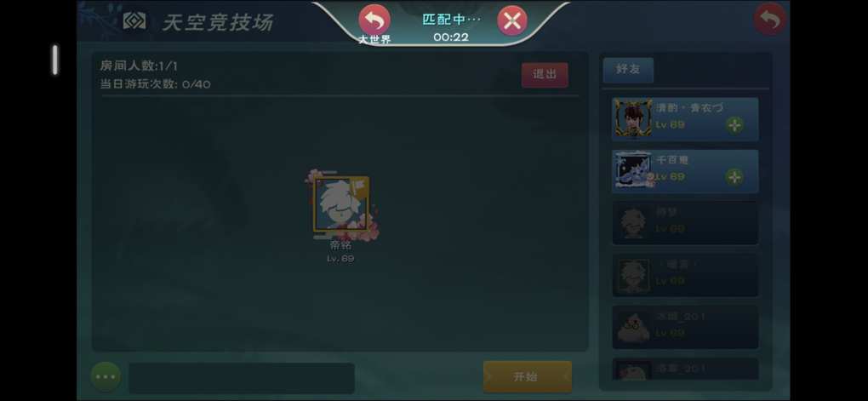Click the 匹配中 matching status label
Screen dimensions: 868x401
451,20
